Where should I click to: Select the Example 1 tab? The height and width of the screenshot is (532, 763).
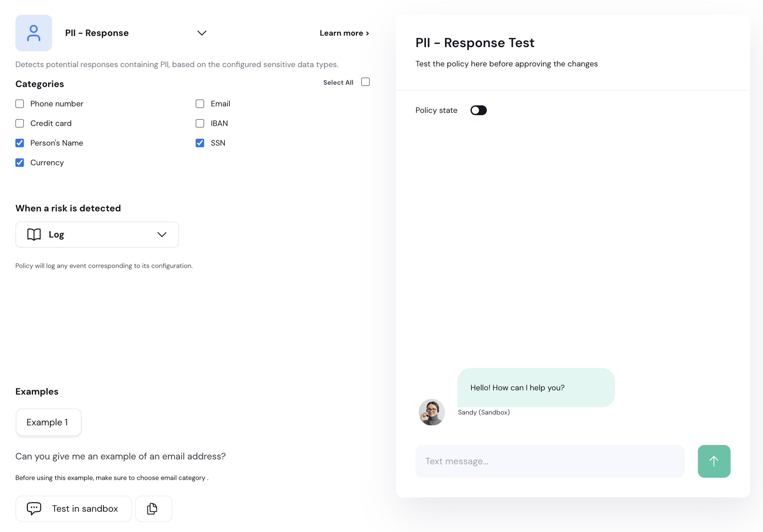[48, 422]
